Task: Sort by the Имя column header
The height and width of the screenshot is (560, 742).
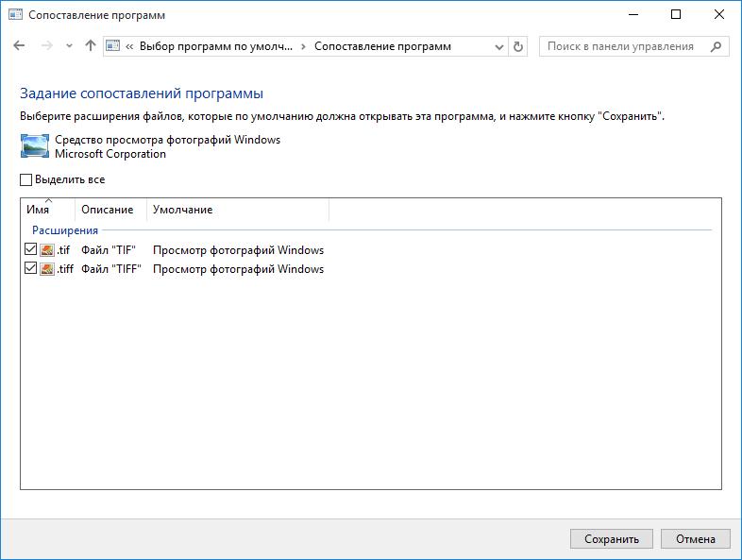Action: [x=48, y=210]
